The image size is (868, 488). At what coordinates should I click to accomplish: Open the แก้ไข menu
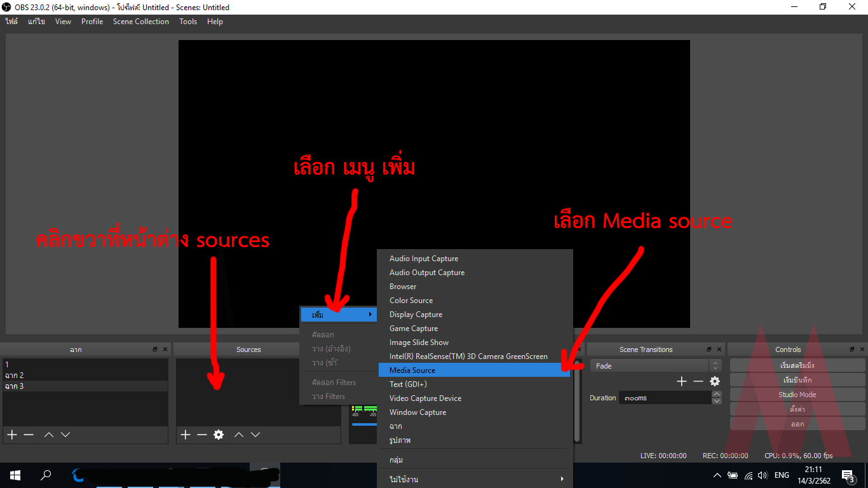[x=36, y=22]
